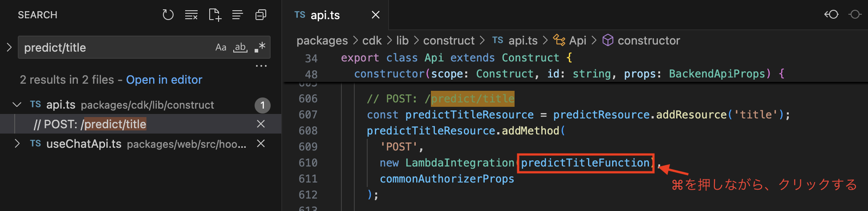This screenshot has width=868, height=211.
Task: Click the constructor breadcrumb item
Action: point(649,41)
